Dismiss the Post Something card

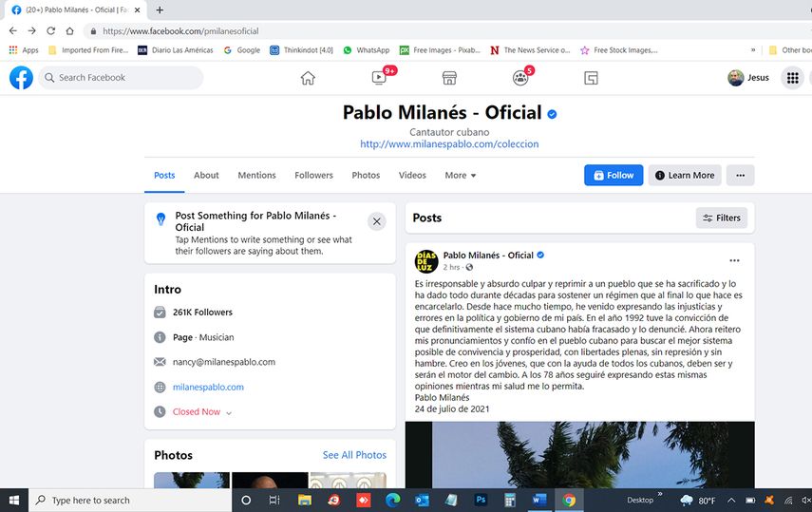click(376, 221)
